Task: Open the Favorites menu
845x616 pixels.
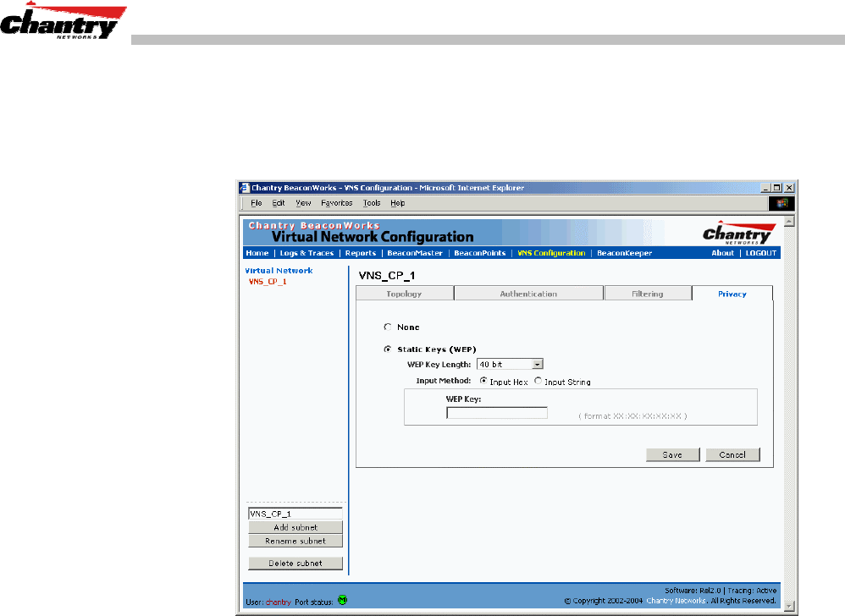Action: coord(336,203)
